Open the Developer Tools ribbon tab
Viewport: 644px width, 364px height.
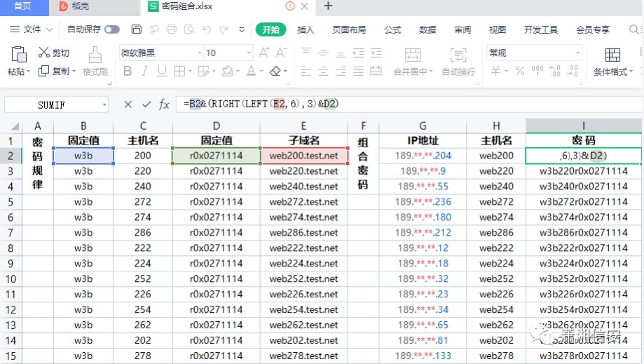(541, 29)
